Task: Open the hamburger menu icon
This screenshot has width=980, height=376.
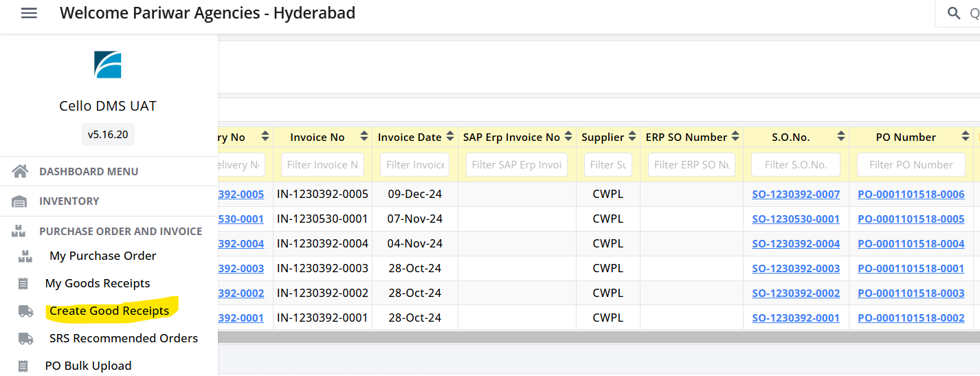Action: click(29, 13)
